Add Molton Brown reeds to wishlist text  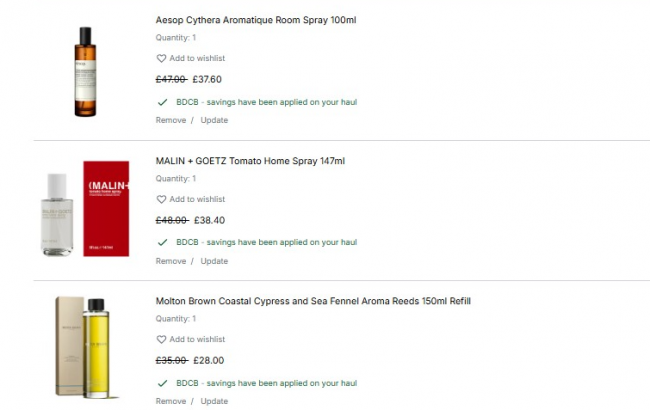197,339
